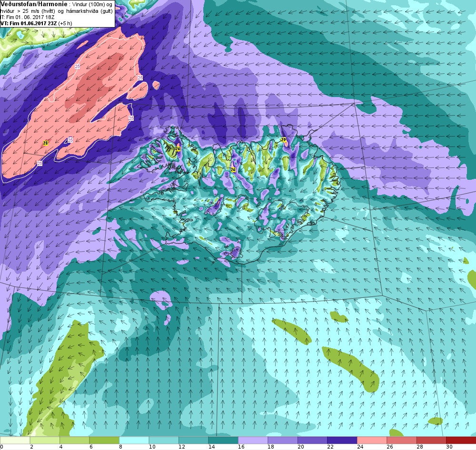
Task: Pick the red 28–30 m/s legend swatch
Action: [x=431, y=440]
